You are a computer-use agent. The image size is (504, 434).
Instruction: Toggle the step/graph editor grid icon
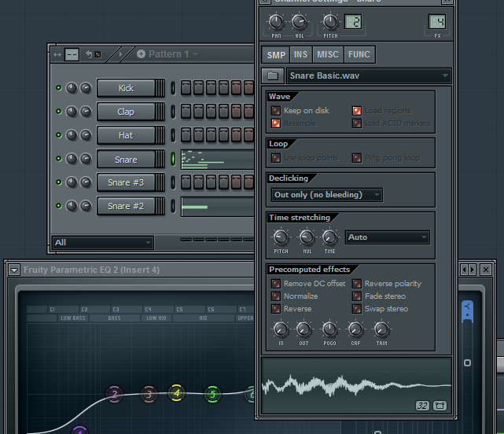coord(72,55)
